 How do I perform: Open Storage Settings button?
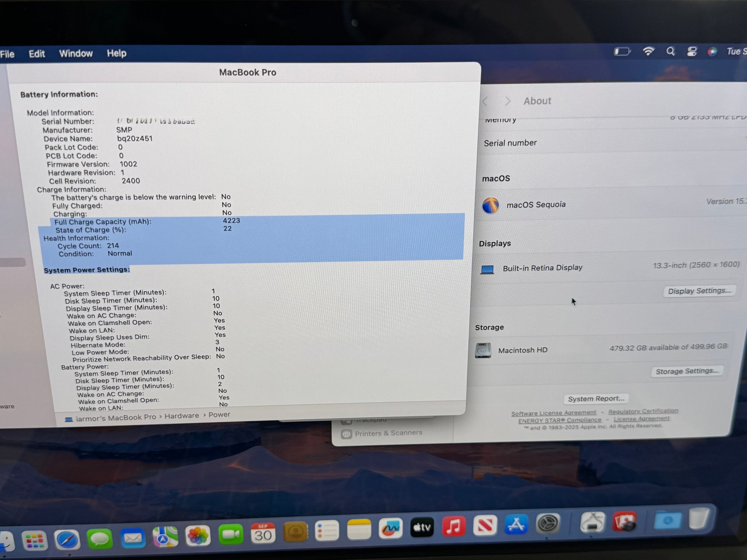(x=686, y=371)
